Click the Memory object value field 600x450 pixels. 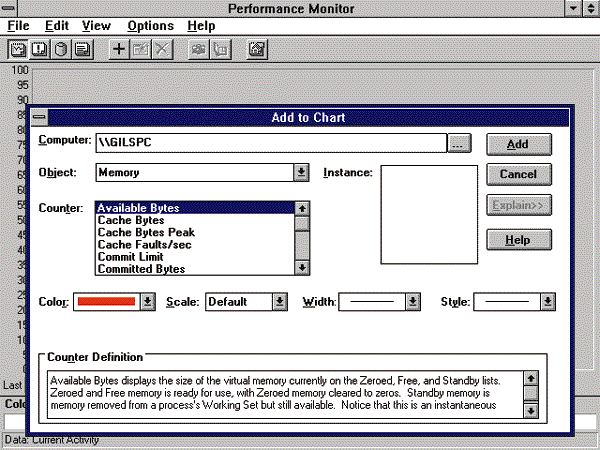pos(195,172)
